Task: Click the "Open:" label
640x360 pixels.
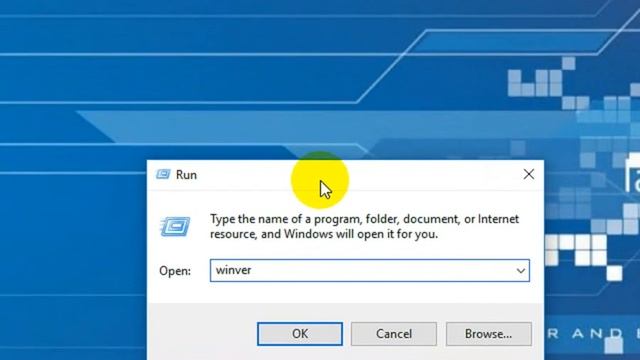Action: point(175,271)
